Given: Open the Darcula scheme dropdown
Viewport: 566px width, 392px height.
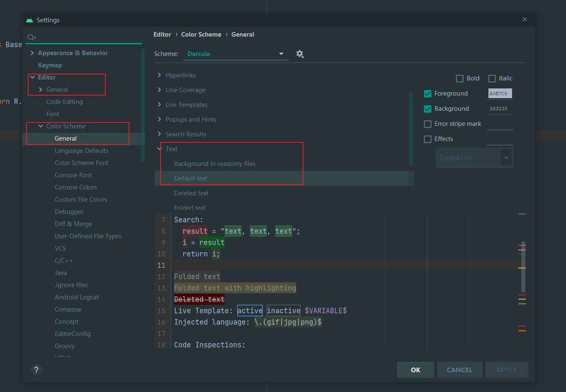Looking at the screenshot, I should [x=281, y=54].
